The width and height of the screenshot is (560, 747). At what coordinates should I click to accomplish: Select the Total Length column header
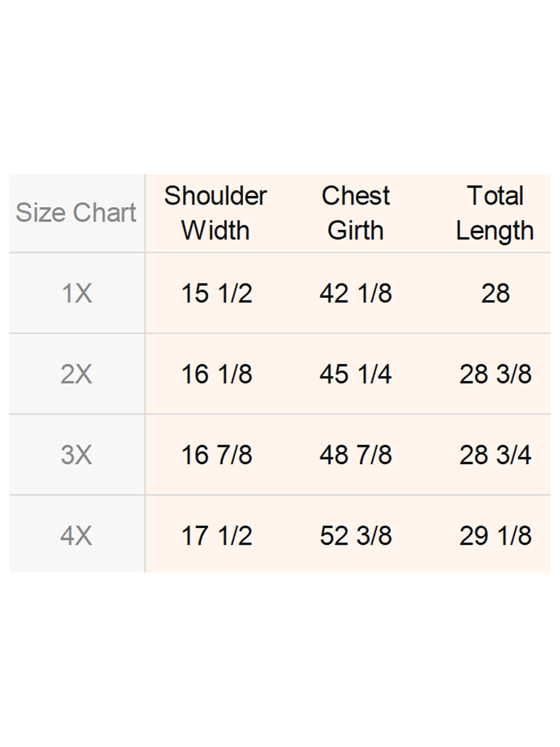[x=495, y=213]
